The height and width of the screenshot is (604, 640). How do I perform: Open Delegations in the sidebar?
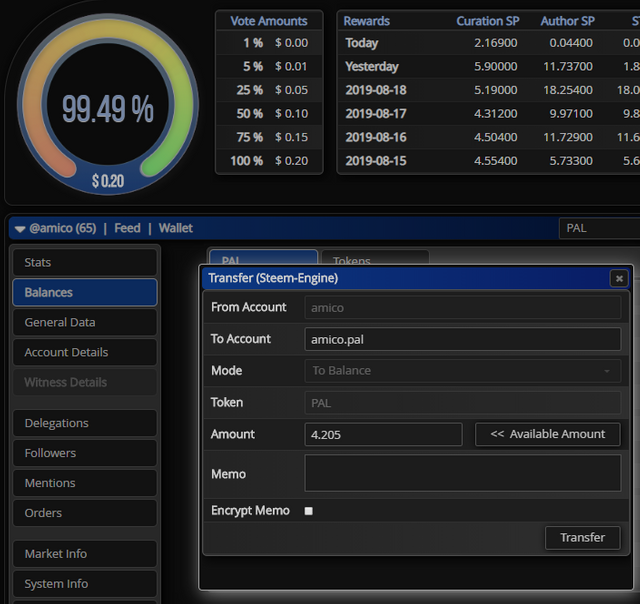coord(85,423)
